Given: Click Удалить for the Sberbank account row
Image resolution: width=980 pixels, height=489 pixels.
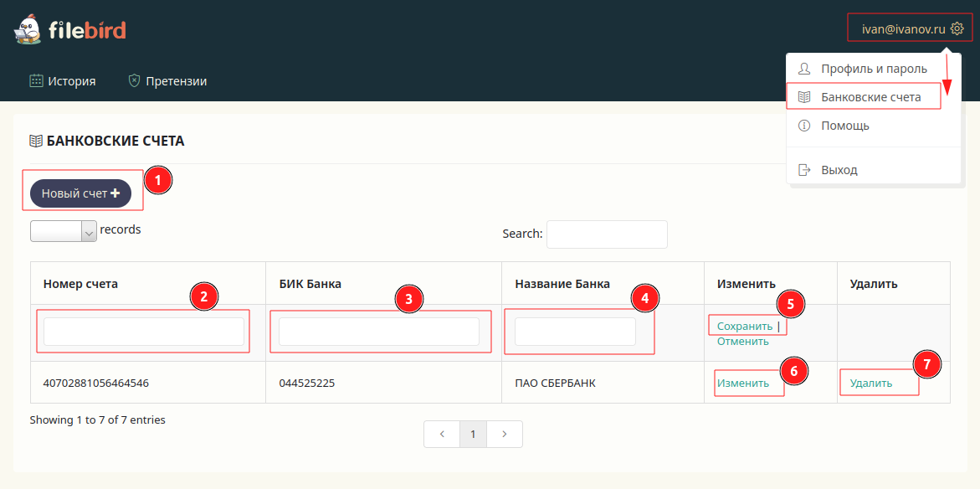Looking at the screenshot, I should (x=870, y=383).
